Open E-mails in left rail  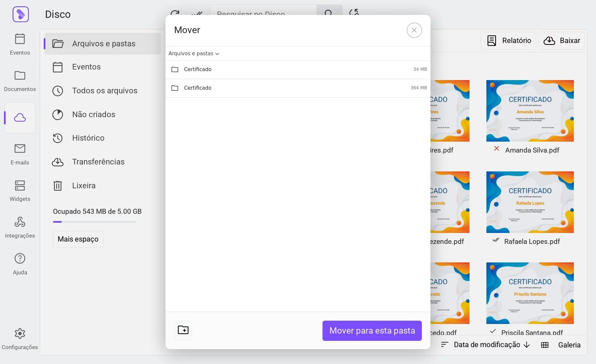point(20,154)
